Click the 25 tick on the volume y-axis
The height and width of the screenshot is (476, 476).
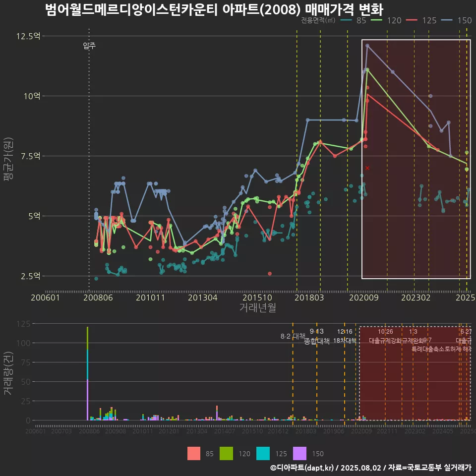point(26,401)
